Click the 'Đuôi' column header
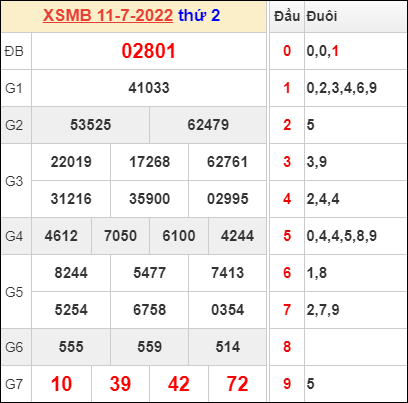Screen dimensions: 408x403 pos(322,16)
